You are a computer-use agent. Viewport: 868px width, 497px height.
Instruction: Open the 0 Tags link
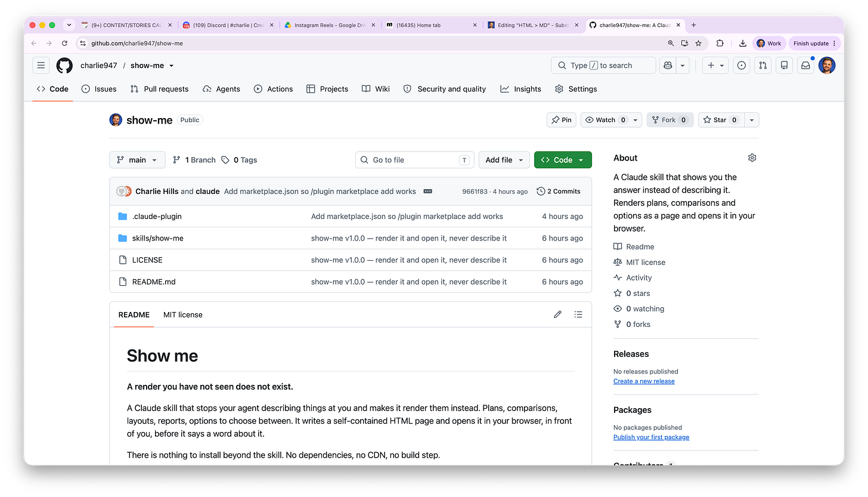[239, 160]
